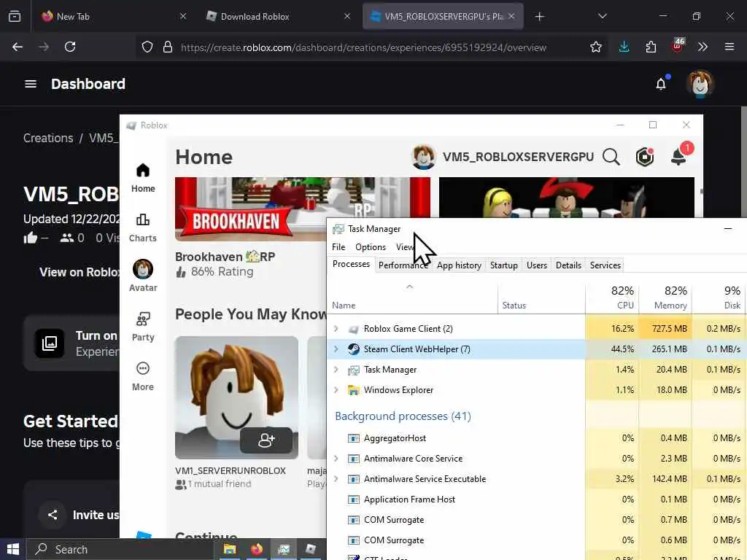Click the Roblox app search magnifier
The height and width of the screenshot is (560, 747).
click(x=611, y=157)
